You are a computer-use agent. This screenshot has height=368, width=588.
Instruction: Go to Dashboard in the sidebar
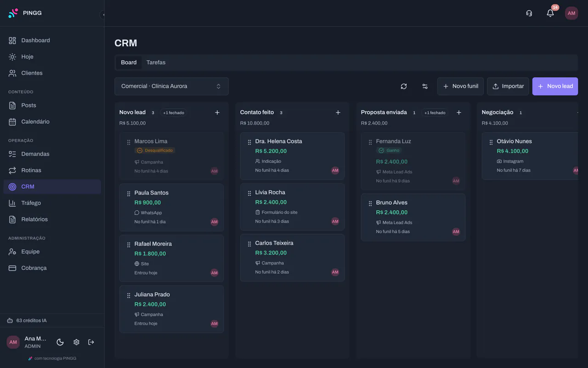click(52, 40)
